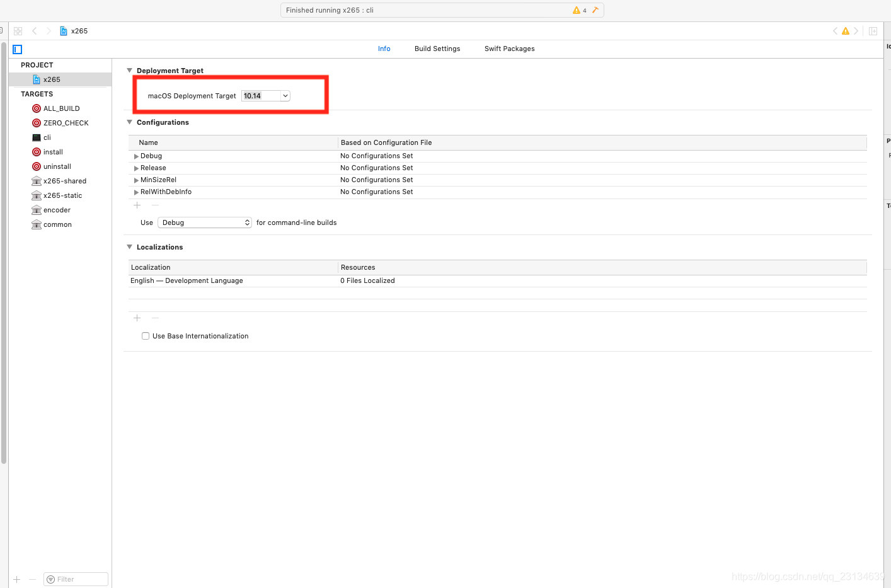The height and width of the screenshot is (588, 891).
Task: Expand the RelWithDebInfo configuration row
Action: [x=136, y=192]
